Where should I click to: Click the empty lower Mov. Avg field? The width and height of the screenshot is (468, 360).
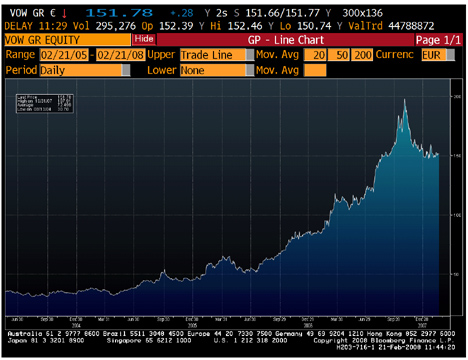315,70
